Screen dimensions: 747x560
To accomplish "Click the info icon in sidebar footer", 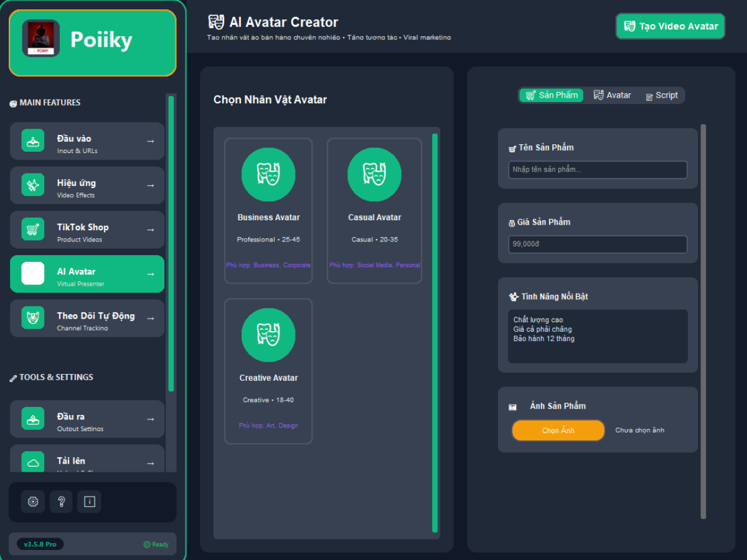I will (x=89, y=502).
